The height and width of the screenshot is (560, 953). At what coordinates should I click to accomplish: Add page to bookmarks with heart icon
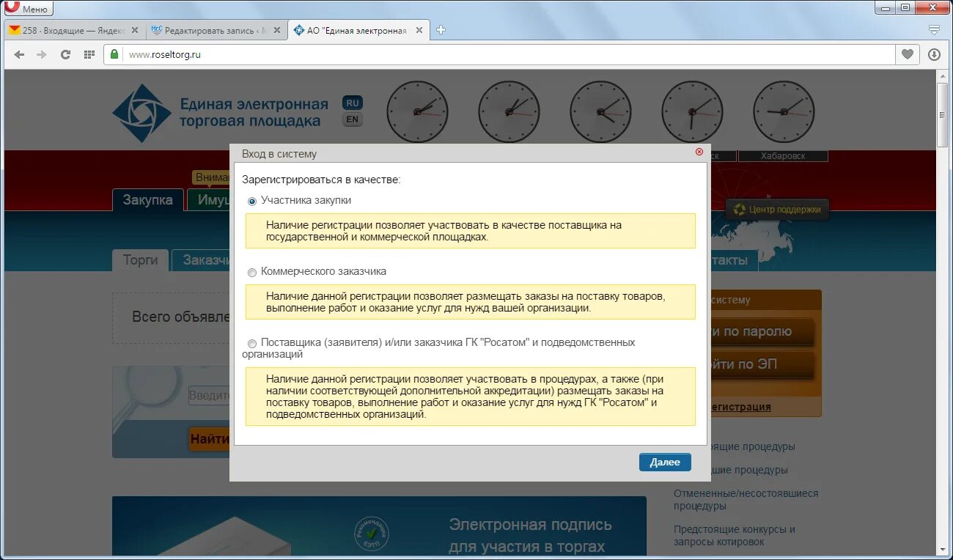pos(908,54)
